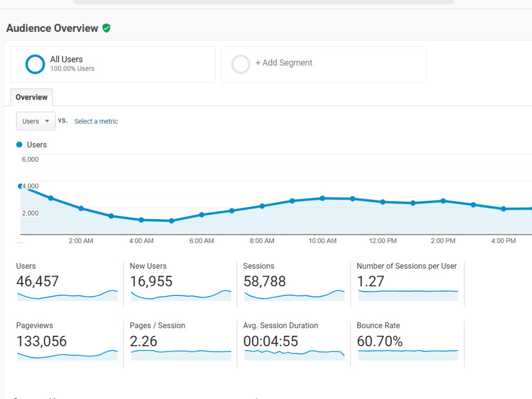Click the New Users label

click(148, 266)
